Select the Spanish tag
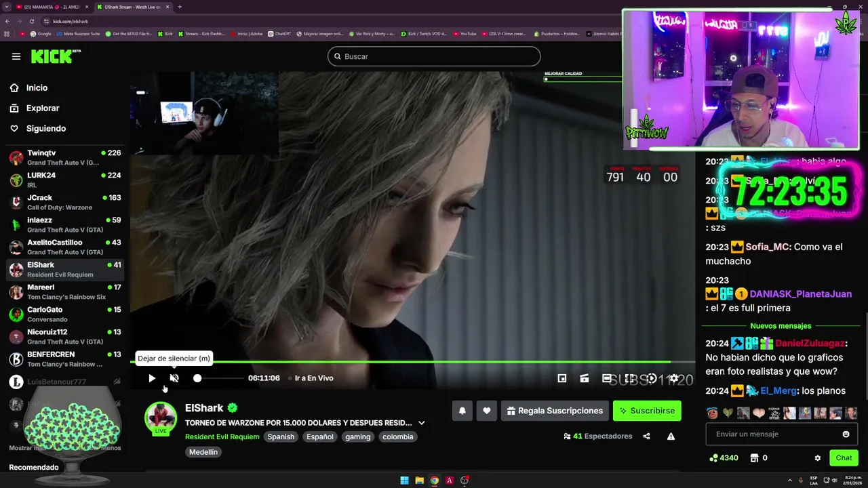Viewport: 868px width, 488px height. (281, 437)
